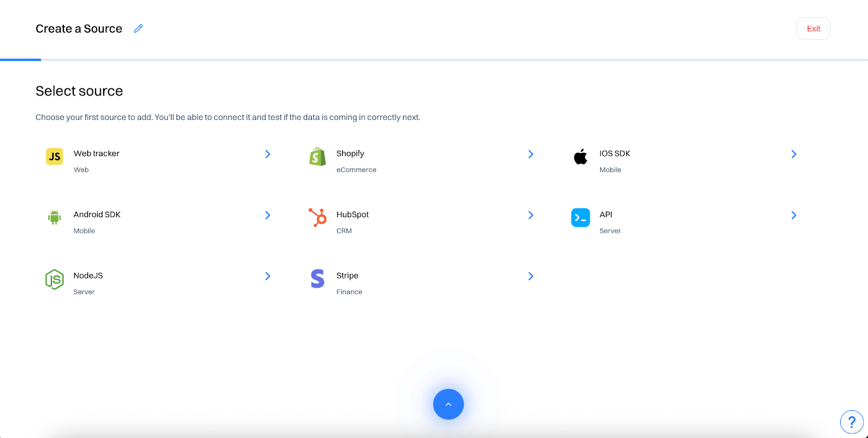The height and width of the screenshot is (438, 868).
Task: Select the Android SDK source name
Action: coord(97,214)
